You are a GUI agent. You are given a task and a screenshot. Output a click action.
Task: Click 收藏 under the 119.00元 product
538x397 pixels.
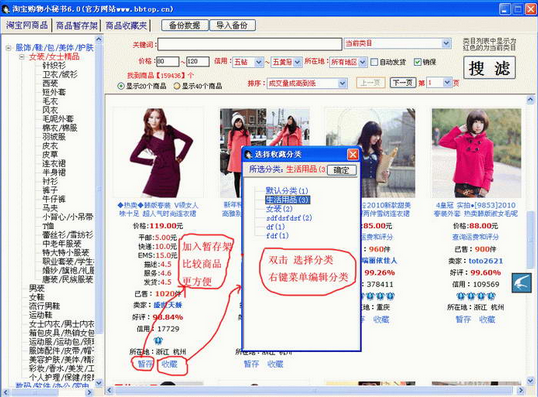click(x=169, y=364)
